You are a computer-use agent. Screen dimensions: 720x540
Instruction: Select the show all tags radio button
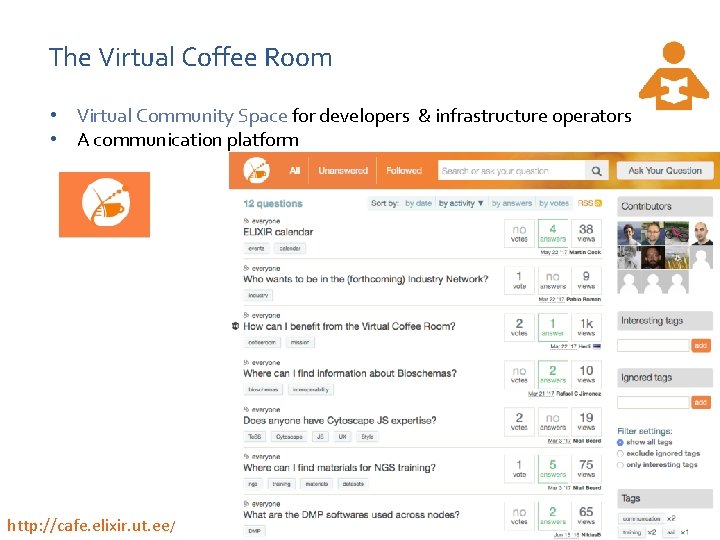point(620,442)
